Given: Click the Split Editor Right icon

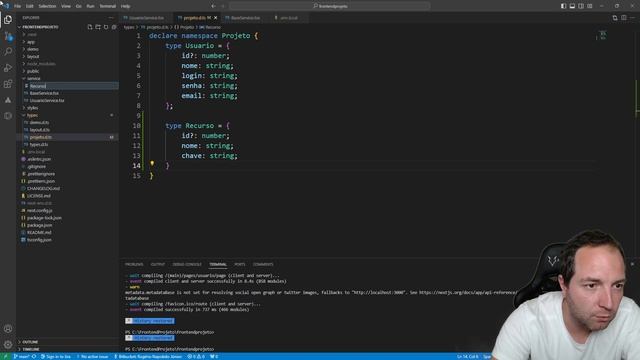Looking at the screenshot, I should tap(624, 18).
